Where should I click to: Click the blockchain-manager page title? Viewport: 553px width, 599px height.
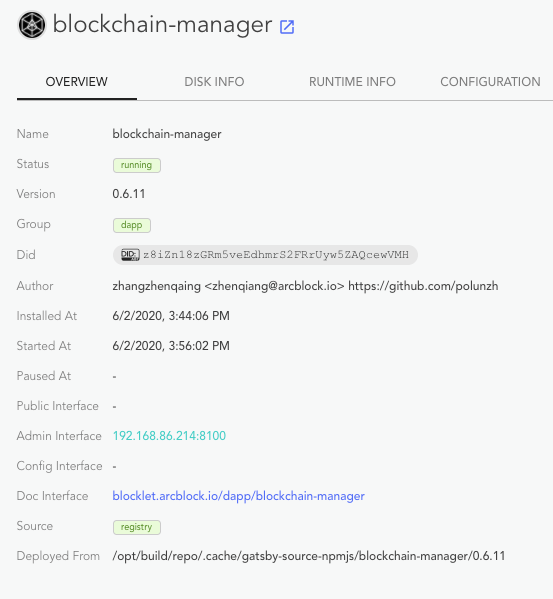pyautogui.click(x=162, y=25)
